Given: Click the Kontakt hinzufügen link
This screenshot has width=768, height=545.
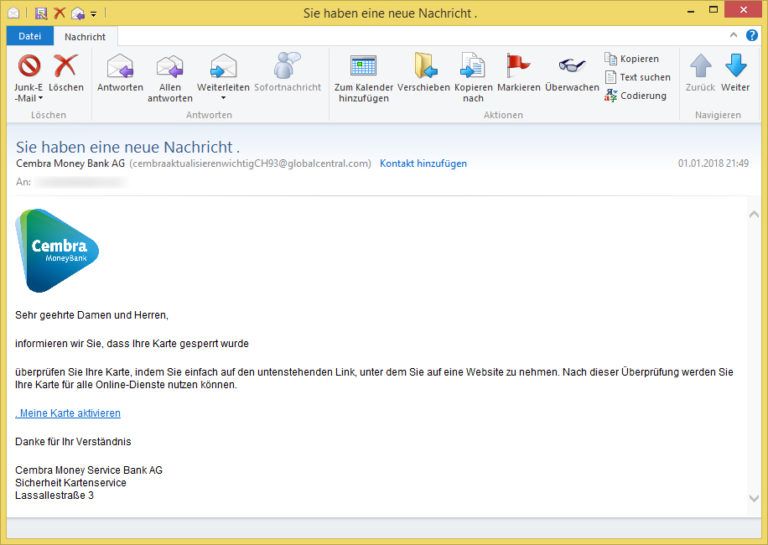Looking at the screenshot, I should click(423, 164).
